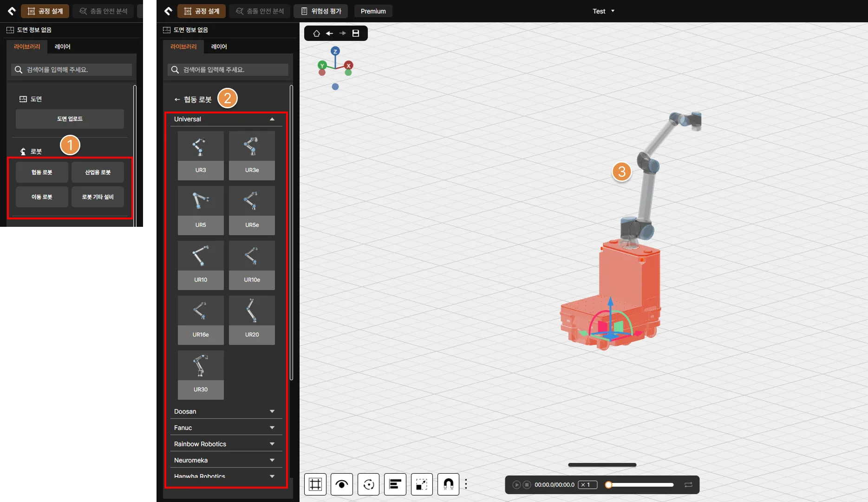
Task: Click the viewport horizontal scrollbar
Action: point(602,465)
